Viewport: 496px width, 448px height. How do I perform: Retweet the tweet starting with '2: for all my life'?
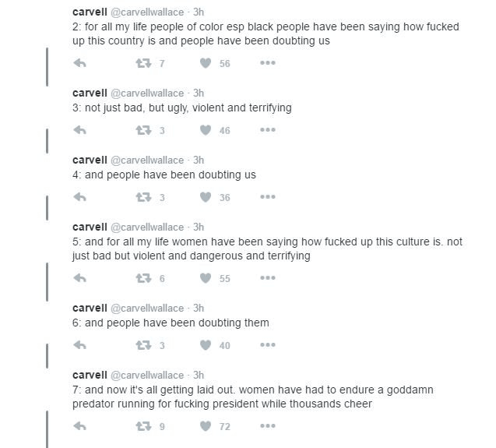coord(142,63)
